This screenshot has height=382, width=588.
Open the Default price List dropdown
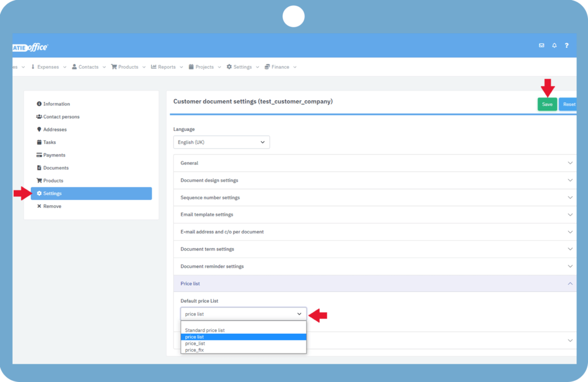click(x=243, y=314)
